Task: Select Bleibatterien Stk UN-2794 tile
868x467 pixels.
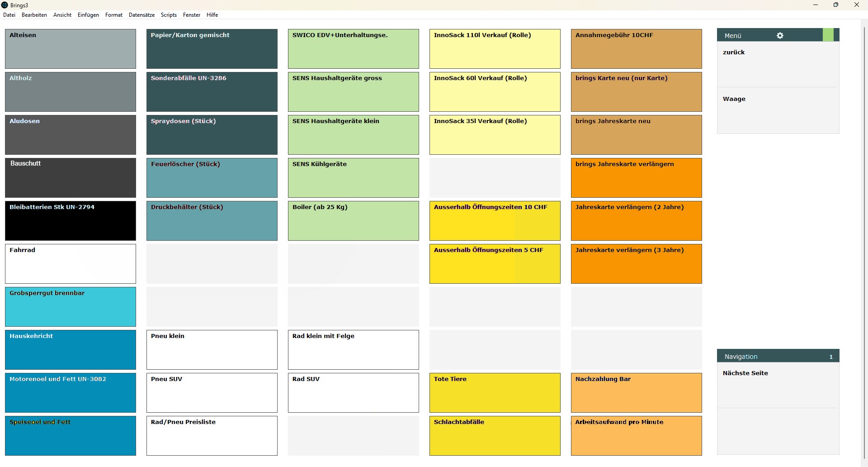Action: 71,221
